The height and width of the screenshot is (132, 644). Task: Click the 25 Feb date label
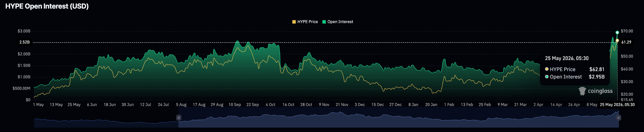click(x=485, y=105)
